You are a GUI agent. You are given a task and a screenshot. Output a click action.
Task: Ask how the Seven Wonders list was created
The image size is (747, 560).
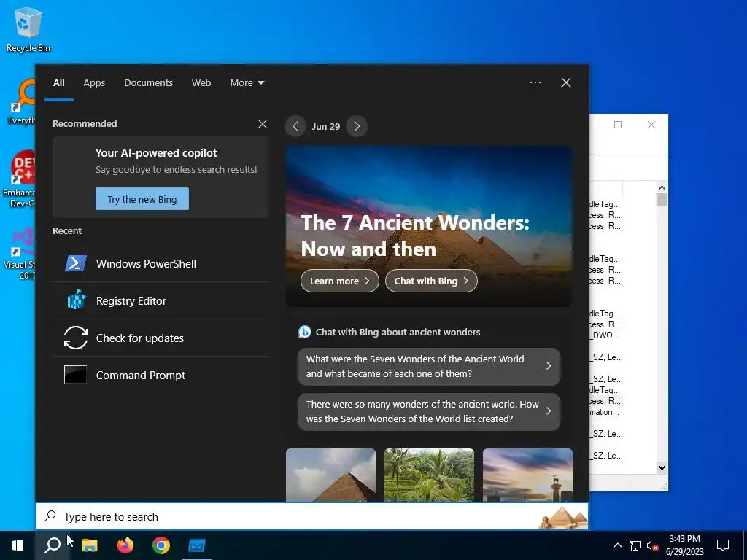coord(429,411)
